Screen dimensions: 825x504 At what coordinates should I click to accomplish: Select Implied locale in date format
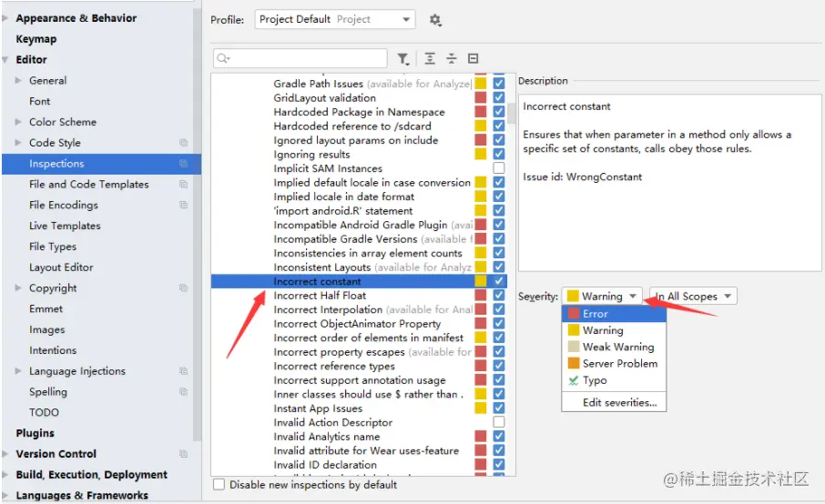point(343,197)
